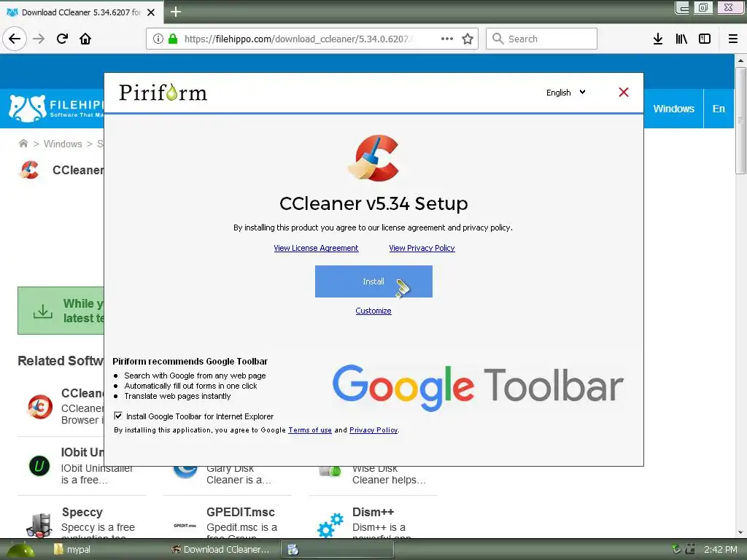Click the Install button
Viewport: 747px width, 560px height.
373,281
